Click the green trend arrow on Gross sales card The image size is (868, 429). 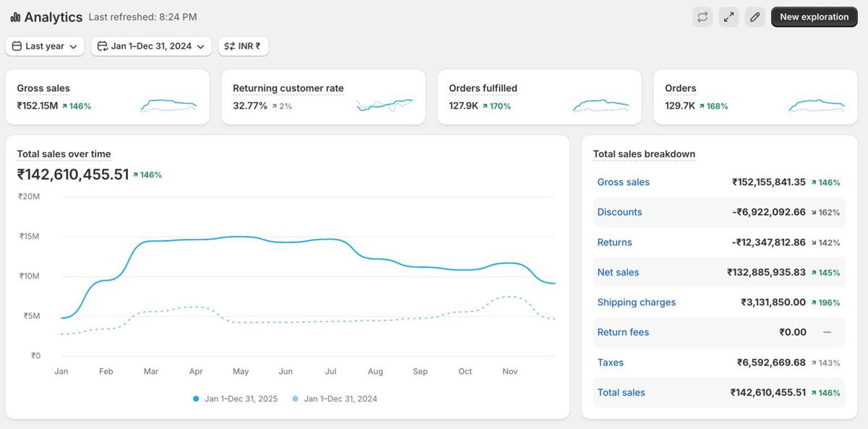[x=64, y=106]
